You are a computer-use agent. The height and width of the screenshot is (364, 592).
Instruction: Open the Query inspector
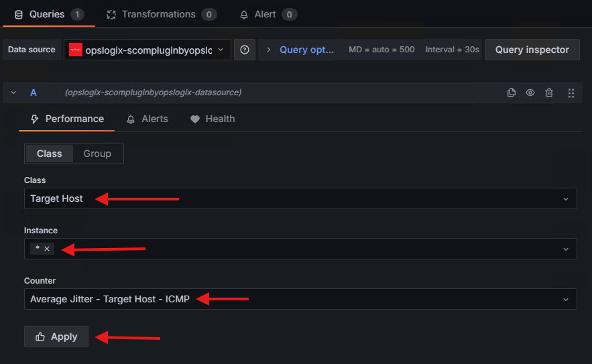coord(532,50)
